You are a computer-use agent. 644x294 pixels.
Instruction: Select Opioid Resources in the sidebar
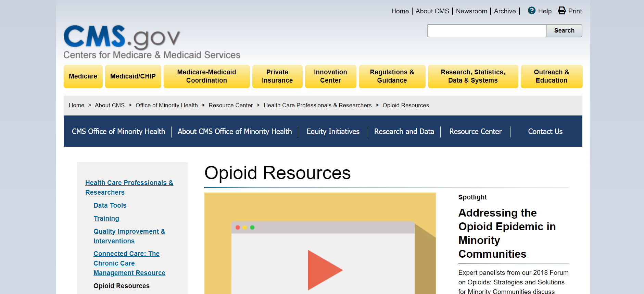pyautogui.click(x=122, y=286)
